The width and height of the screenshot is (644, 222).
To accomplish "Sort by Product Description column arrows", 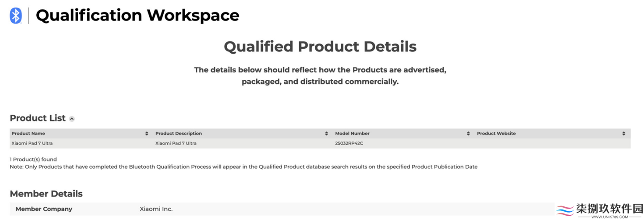I will [326, 134].
